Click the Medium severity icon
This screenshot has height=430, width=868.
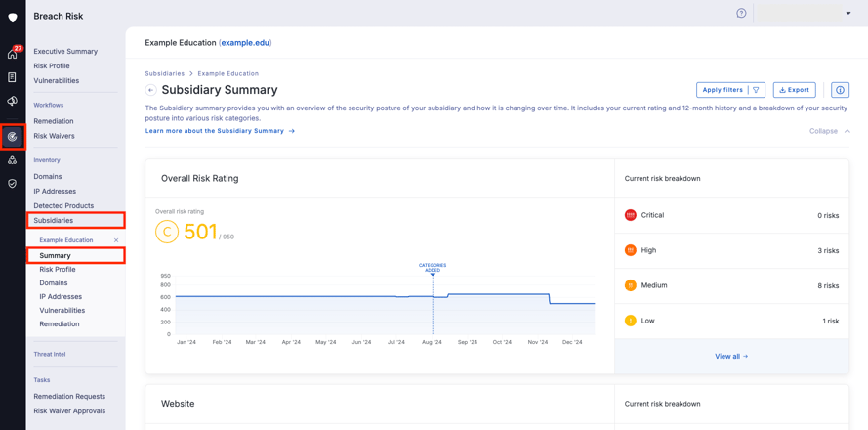pyautogui.click(x=631, y=285)
